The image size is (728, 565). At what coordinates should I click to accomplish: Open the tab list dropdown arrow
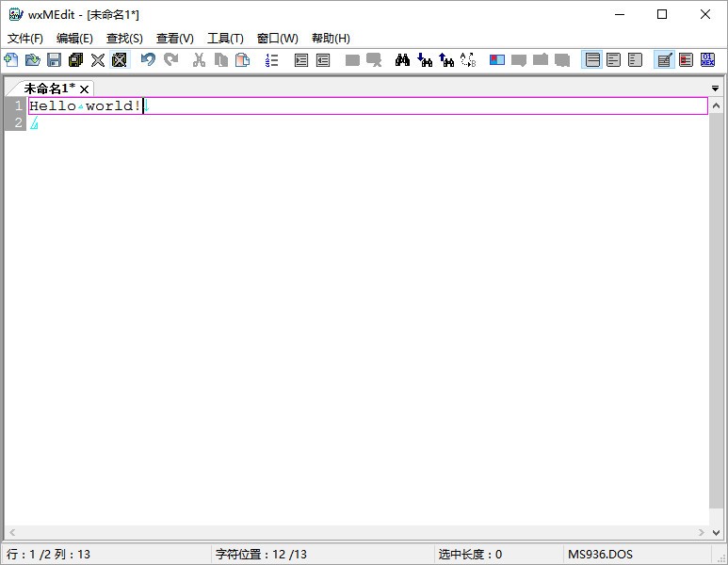715,89
